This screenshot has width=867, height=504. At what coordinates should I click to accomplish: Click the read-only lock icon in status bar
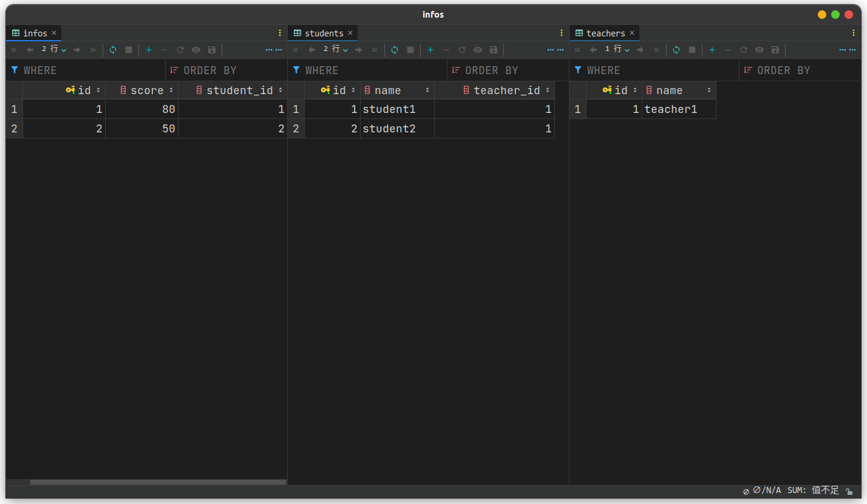(x=849, y=491)
